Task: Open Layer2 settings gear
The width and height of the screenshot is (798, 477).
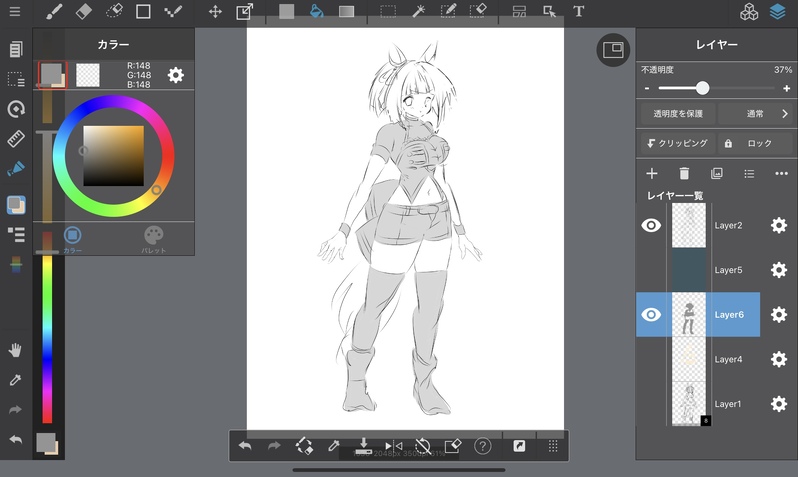Action: tap(779, 225)
